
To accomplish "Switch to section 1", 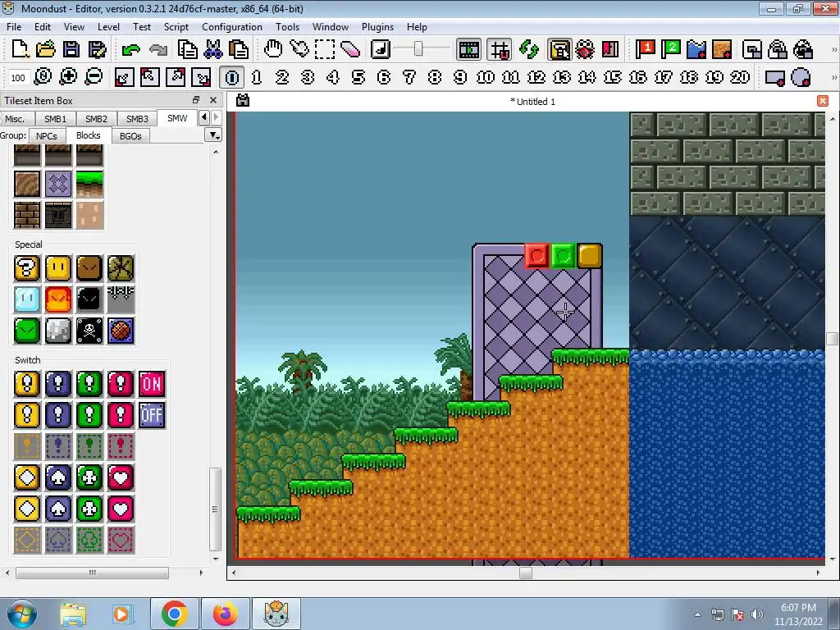I will pyautogui.click(x=257, y=77).
